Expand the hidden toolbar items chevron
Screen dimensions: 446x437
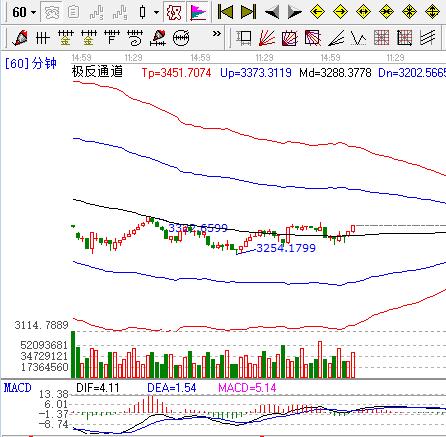(217, 33)
